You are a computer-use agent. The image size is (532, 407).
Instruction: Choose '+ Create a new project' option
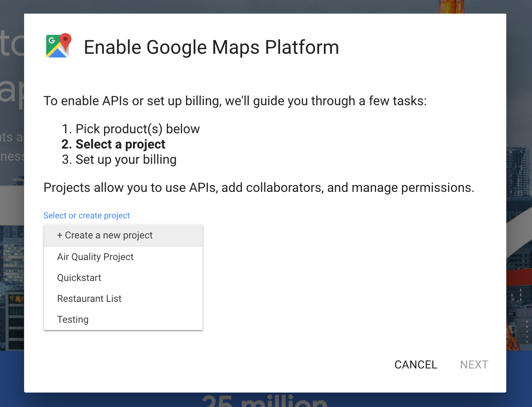[123, 235]
